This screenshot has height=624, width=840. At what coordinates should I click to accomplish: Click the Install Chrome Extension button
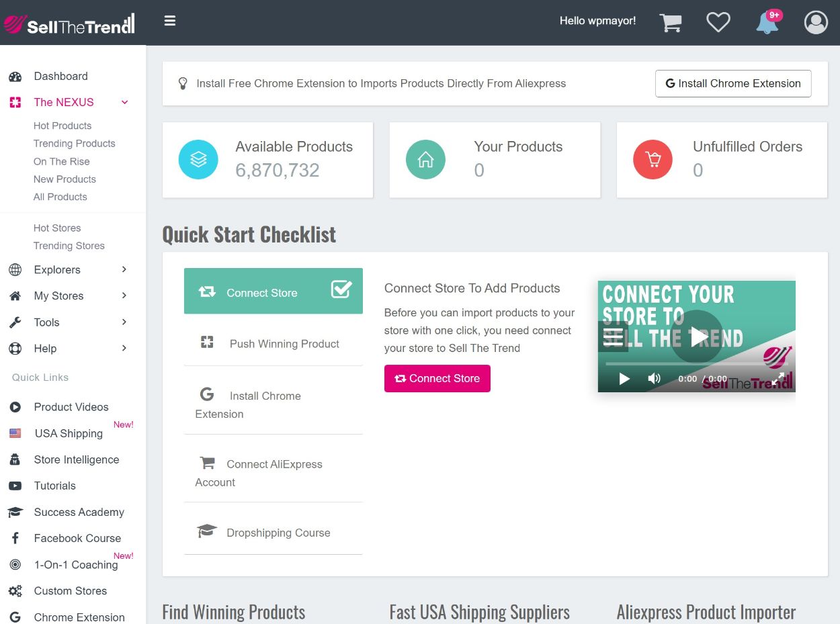(733, 83)
